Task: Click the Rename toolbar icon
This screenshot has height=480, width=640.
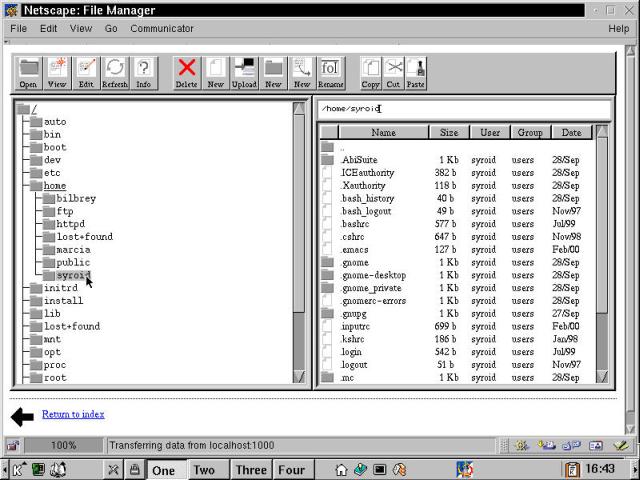Action: pos(331,72)
